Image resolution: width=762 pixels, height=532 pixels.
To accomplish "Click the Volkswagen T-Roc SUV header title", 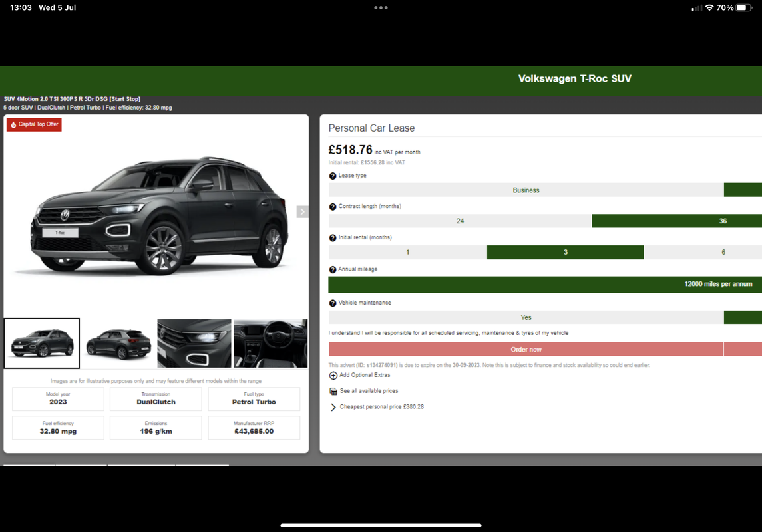I will [x=574, y=78].
